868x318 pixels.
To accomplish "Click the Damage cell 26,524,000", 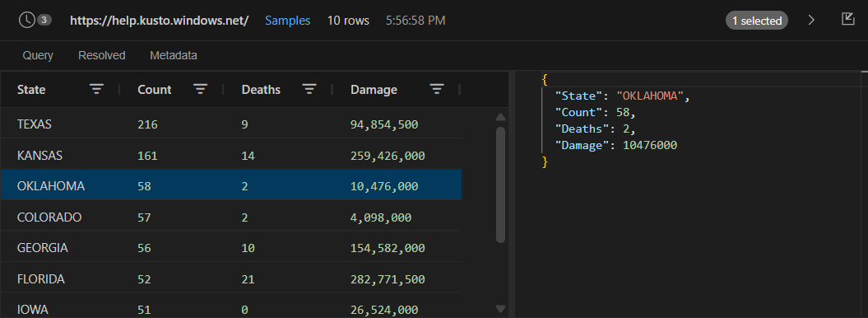I will click(384, 310).
